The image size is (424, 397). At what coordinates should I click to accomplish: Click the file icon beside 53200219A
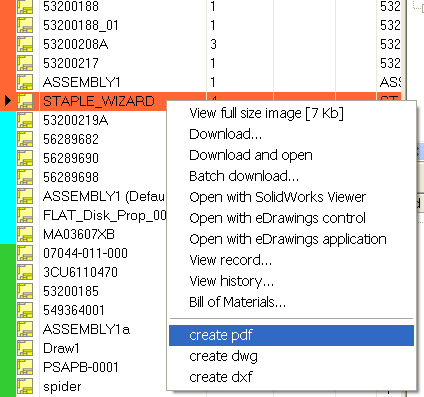[x=25, y=120]
